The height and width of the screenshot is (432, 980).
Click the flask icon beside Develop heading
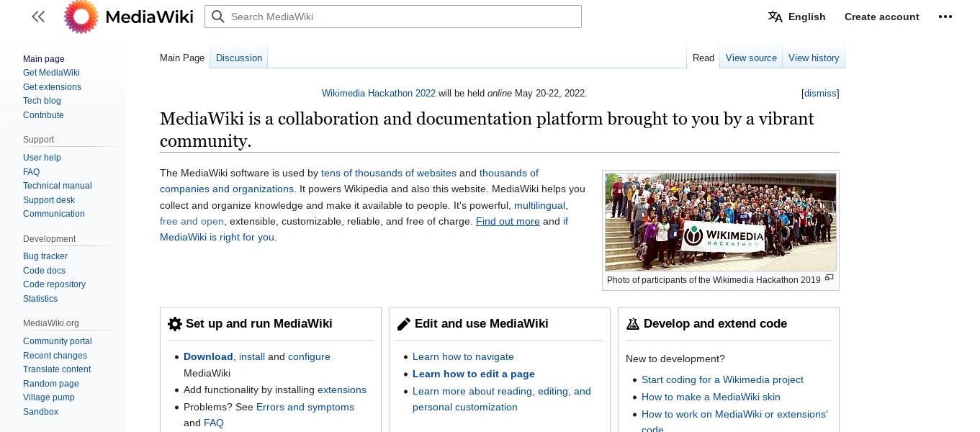tap(633, 324)
